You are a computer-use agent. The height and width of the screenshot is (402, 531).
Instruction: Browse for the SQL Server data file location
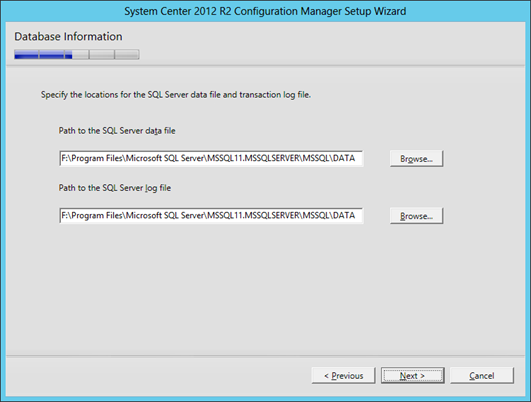click(416, 158)
